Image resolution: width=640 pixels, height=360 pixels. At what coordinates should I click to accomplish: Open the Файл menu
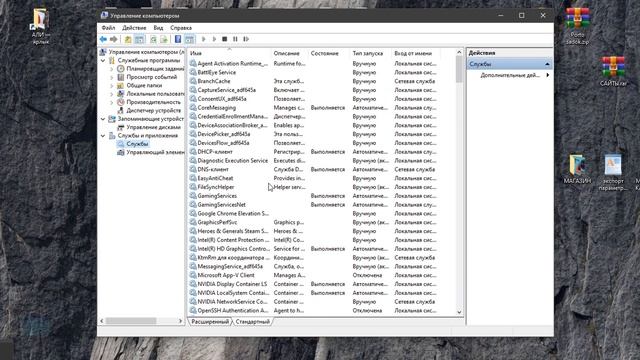(x=108, y=28)
